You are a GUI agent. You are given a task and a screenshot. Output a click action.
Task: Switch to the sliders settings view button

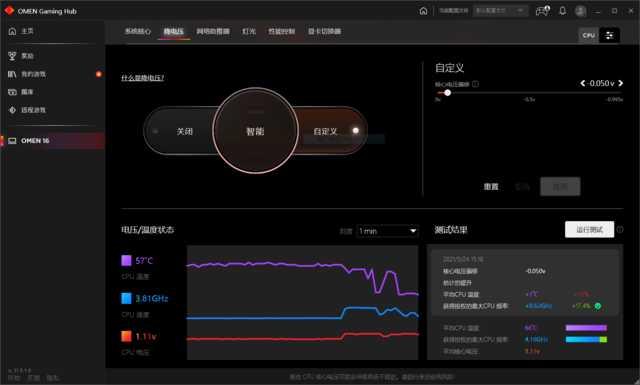coord(609,36)
